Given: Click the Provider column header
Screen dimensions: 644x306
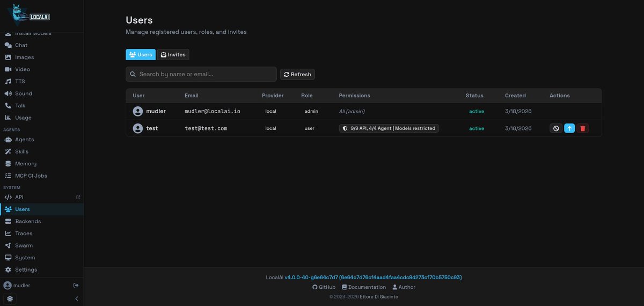Looking at the screenshot, I should point(273,96).
